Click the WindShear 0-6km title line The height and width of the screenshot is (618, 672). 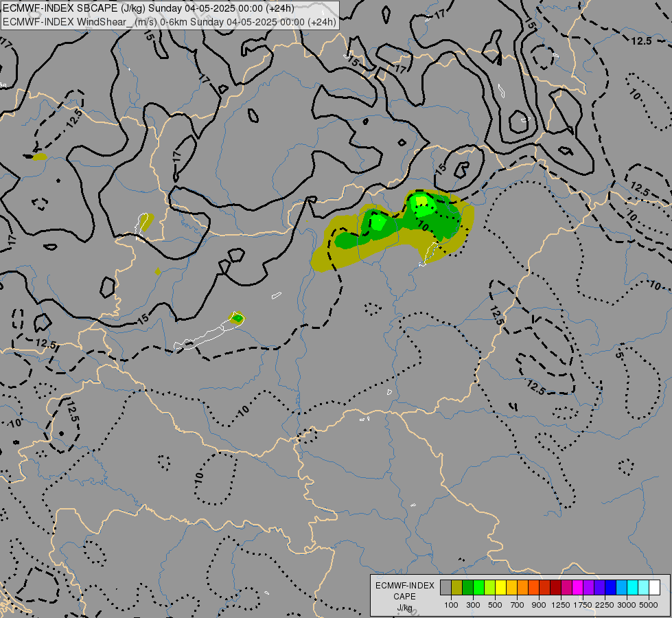pyautogui.click(x=170, y=22)
